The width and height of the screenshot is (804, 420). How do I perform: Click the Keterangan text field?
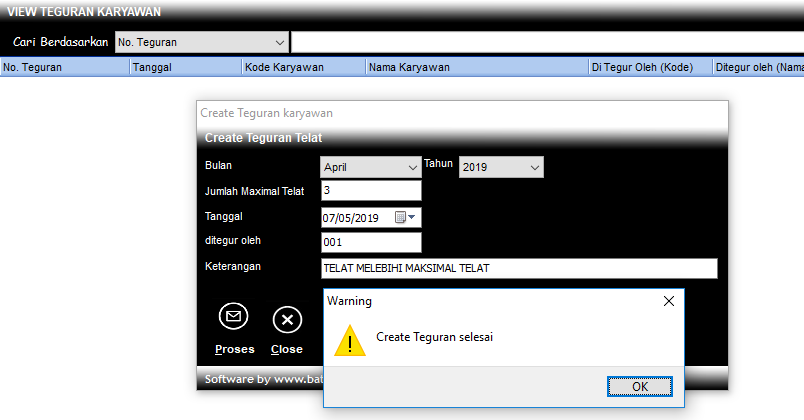[x=518, y=268]
